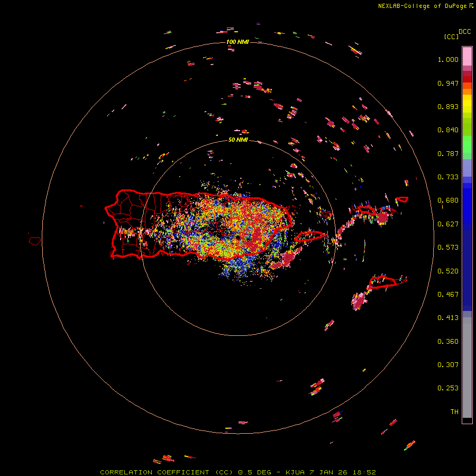Viewport: 476px width, 476px height.
Task: Click the St. Croix island outline southeast
Action: pyautogui.click(x=383, y=282)
